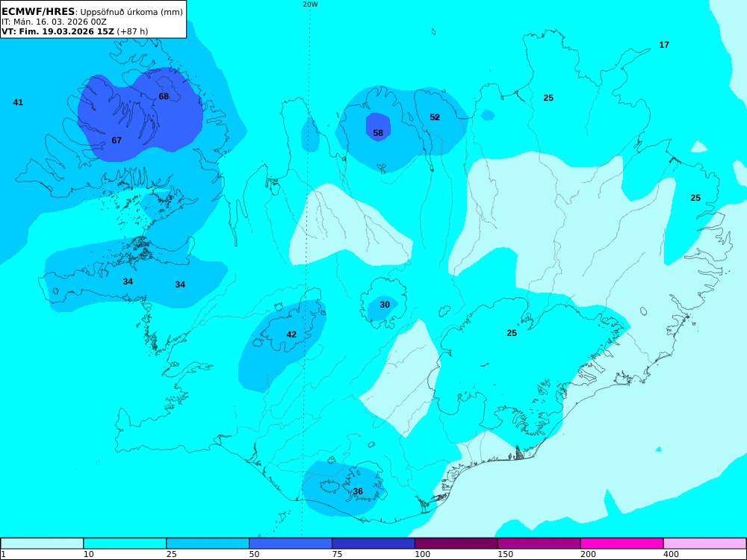Click the 'IT: Mán. 16. 03. 2026 00Z' line
This screenshot has height=560, width=747.
(x=54, y=22)
